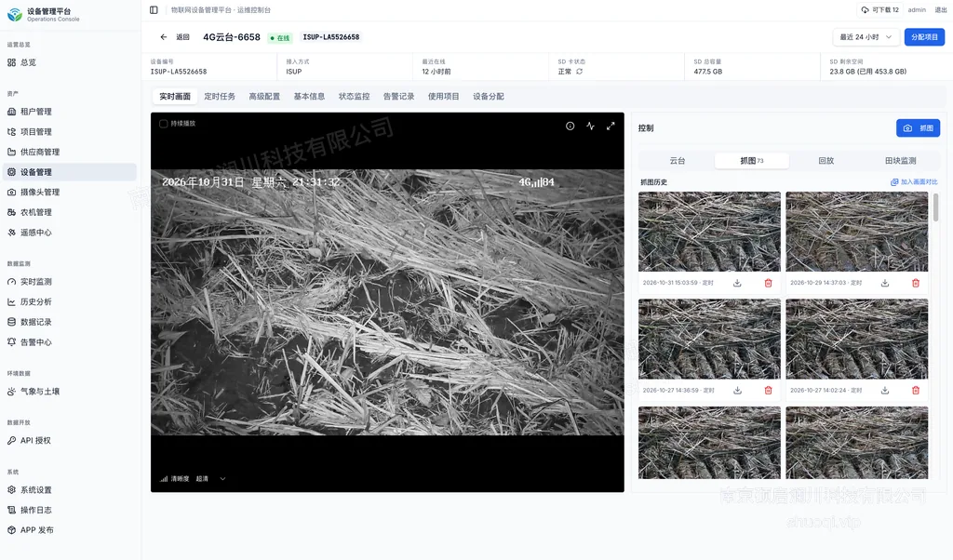Select the 回放 control tab
Viewport: 953px width, 560px height.
tap(826, 161)
